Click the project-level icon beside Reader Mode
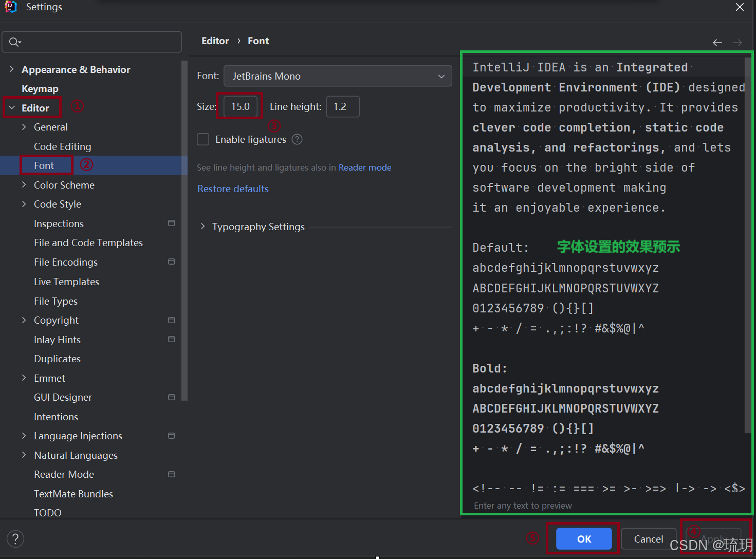 coord(171,474)
